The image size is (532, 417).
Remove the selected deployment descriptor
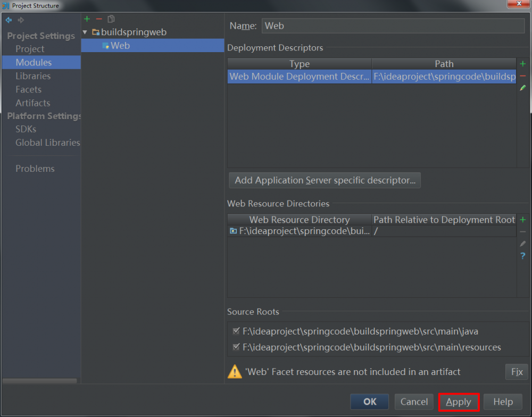click(x=522, y=75)
